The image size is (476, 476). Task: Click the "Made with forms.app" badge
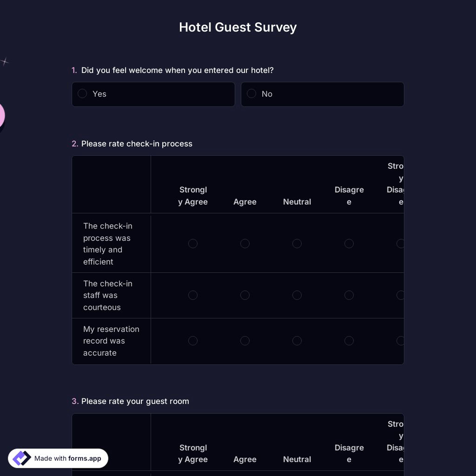(58, 458)
